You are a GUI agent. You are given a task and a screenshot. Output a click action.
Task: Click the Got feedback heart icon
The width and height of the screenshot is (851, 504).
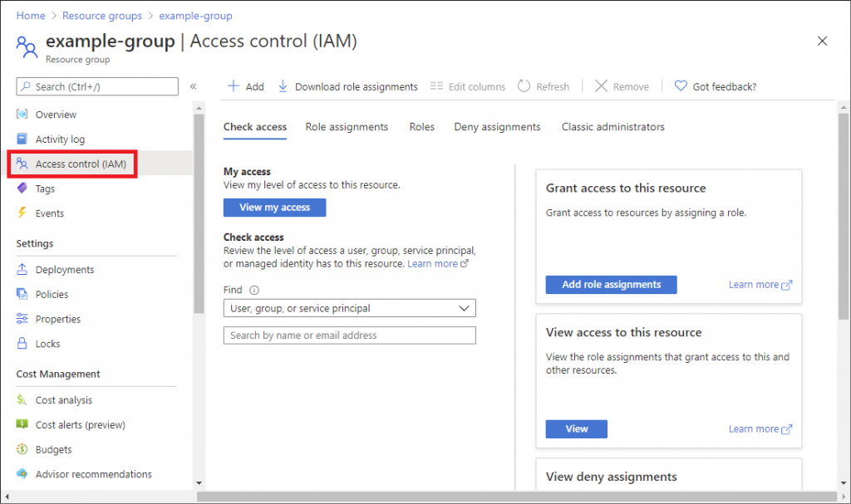click(681, 86)
